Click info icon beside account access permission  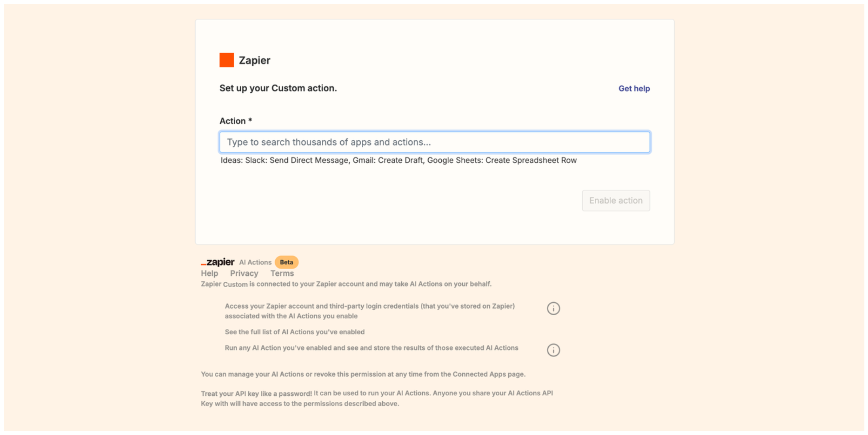point(553,308)
